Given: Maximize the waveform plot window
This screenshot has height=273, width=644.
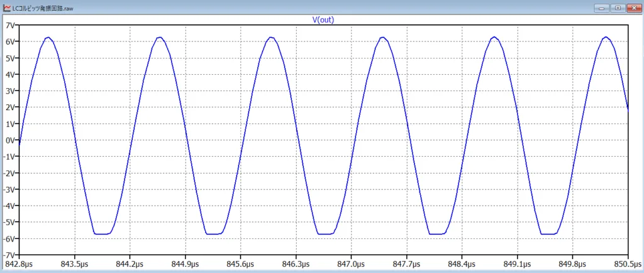Looking at the screenshot, I should (x=618, y=8).
